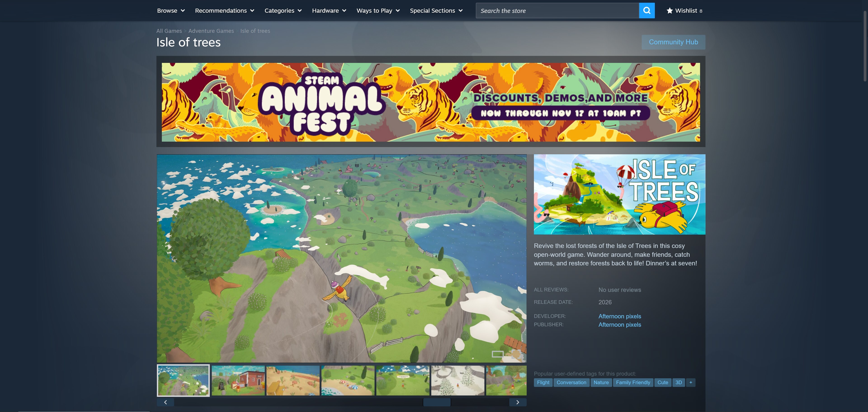Click the search magnifier button

click(647, 10)
